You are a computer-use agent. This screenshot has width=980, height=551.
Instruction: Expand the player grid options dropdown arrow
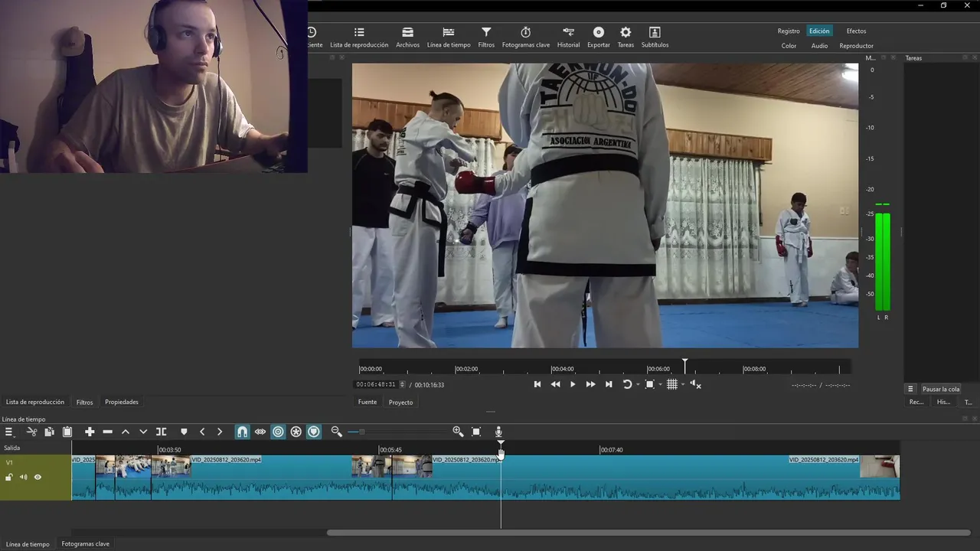(x=682, y=385)
